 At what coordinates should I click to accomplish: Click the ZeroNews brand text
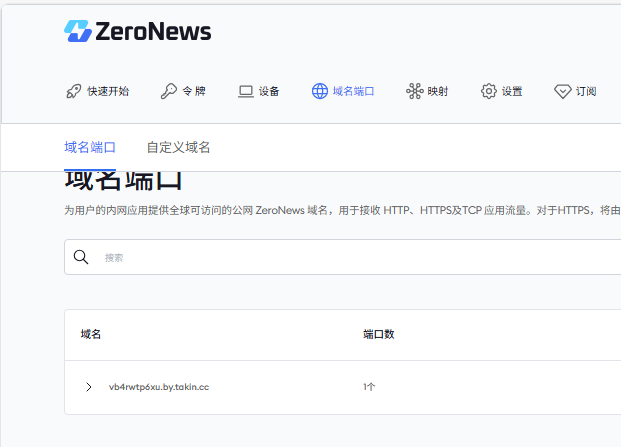(153, 31)
